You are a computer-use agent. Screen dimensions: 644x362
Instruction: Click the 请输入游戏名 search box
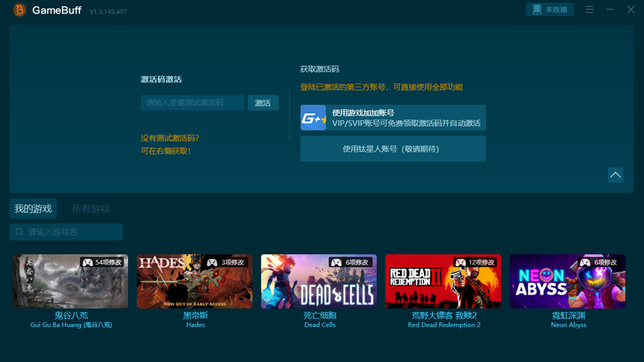66,232
